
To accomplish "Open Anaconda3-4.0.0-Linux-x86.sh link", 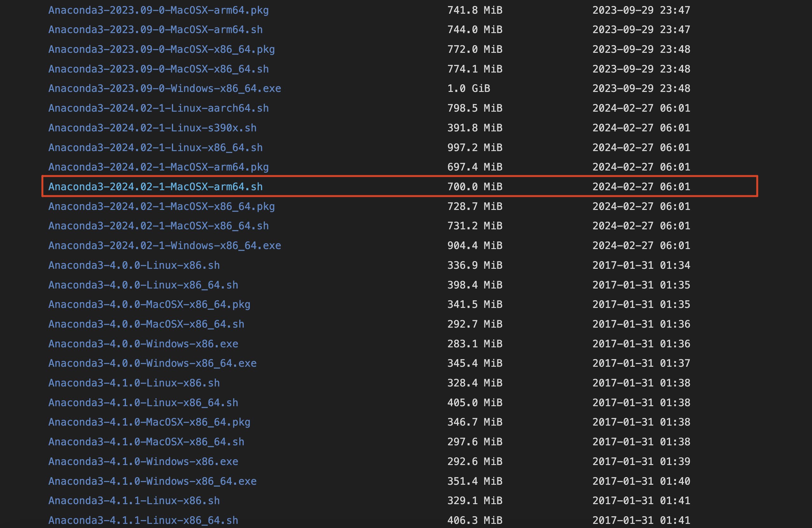I will click(134, 265).
